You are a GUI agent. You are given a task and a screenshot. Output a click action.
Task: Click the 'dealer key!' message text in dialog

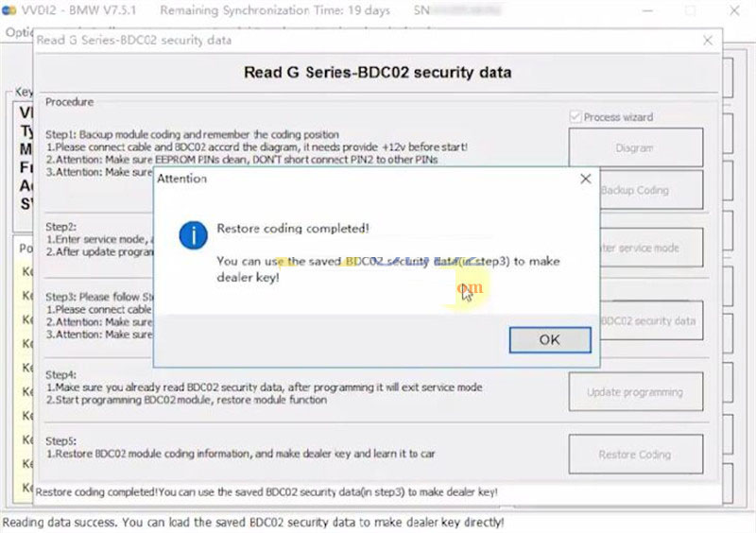pyautogui.click(x=248, y=277)
